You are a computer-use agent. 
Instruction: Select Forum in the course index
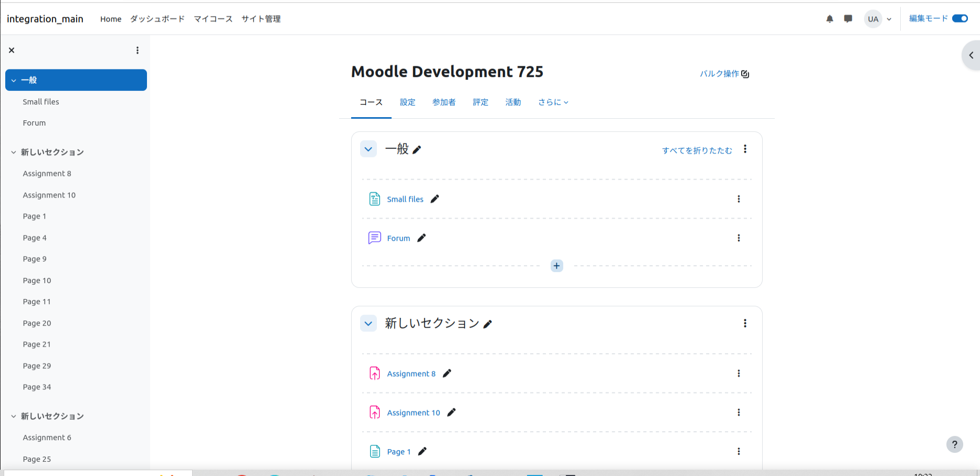pyautogui.click(x=34, y=123)
